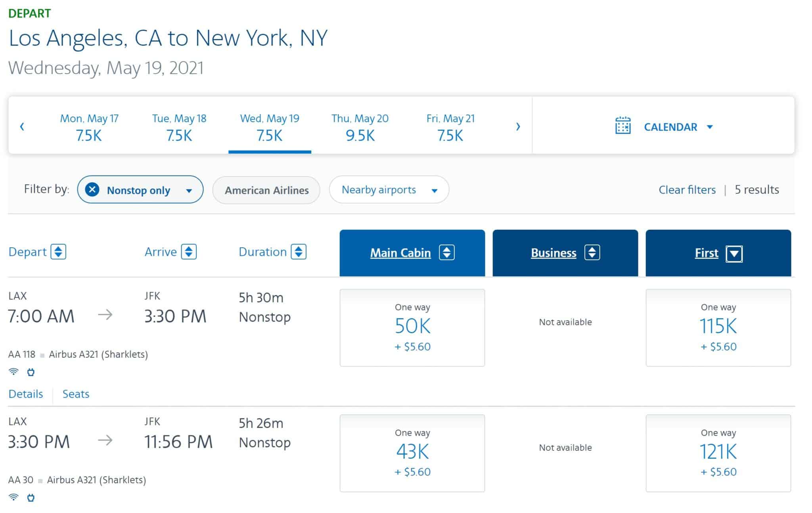Screen dimensions: 812x513
Task: Click the calendar grid icon
Action: 622,126
